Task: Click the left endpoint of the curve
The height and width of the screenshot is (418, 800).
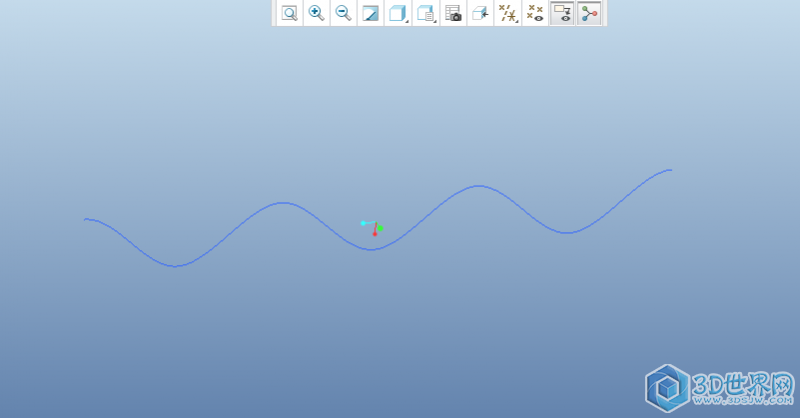Action: click(x=86, y=219)
